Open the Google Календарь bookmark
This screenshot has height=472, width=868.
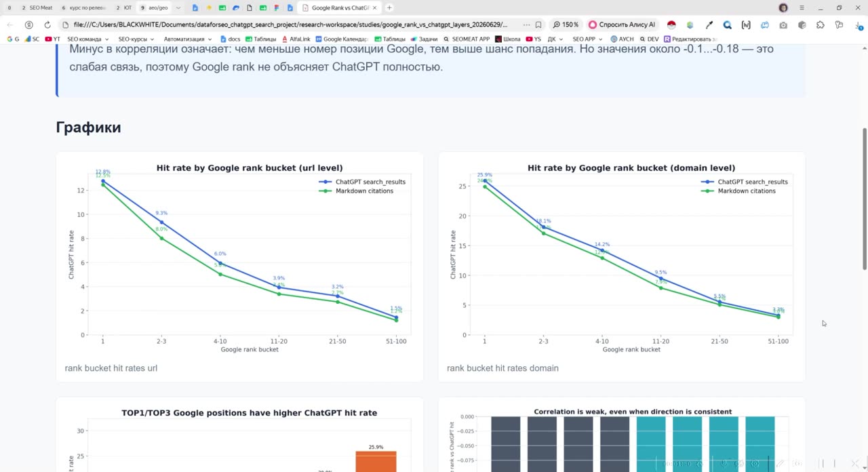(x=342, y=39)
